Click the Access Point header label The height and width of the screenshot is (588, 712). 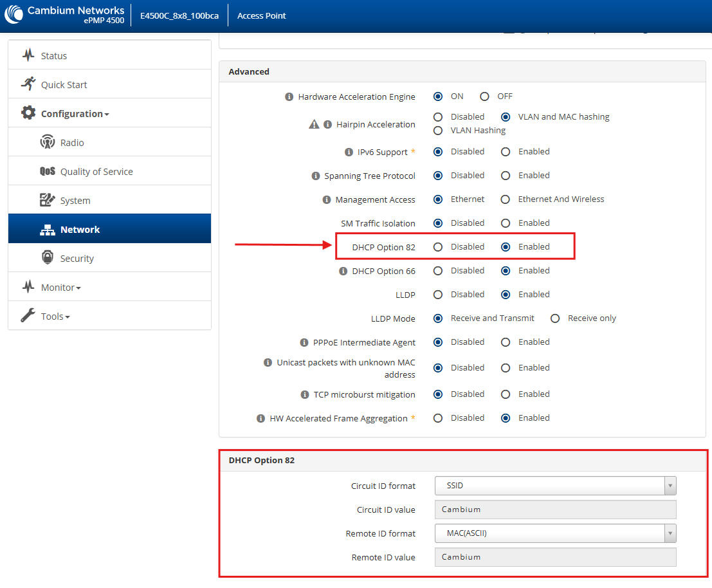click(262, 16)
